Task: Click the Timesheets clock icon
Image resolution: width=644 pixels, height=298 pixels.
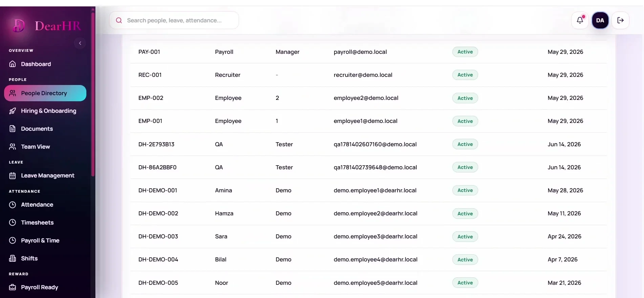Action: pyautogui.click(x=13, y=222)
